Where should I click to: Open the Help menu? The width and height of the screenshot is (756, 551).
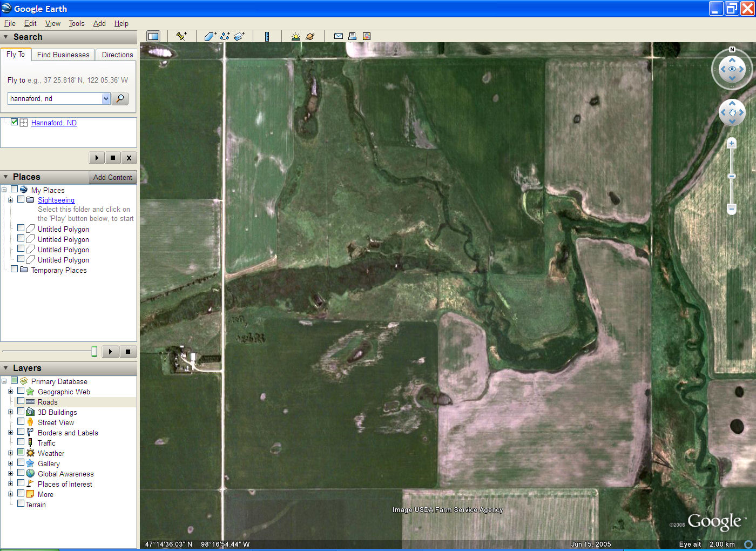[122, 24]
